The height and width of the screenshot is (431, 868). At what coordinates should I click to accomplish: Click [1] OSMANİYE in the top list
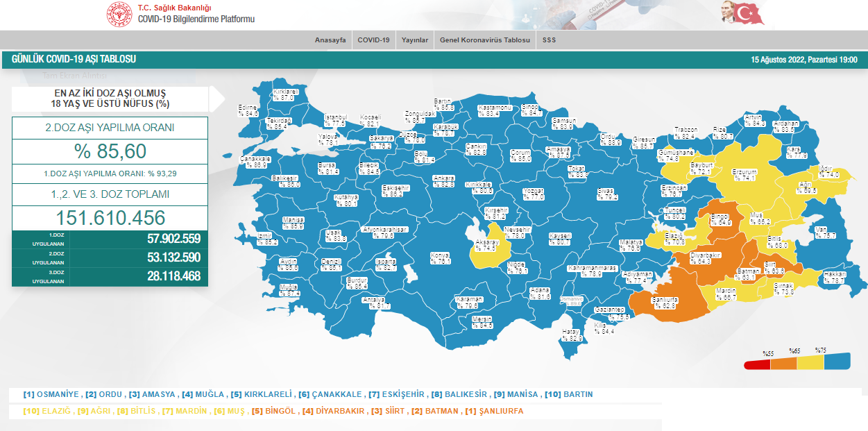52,394
